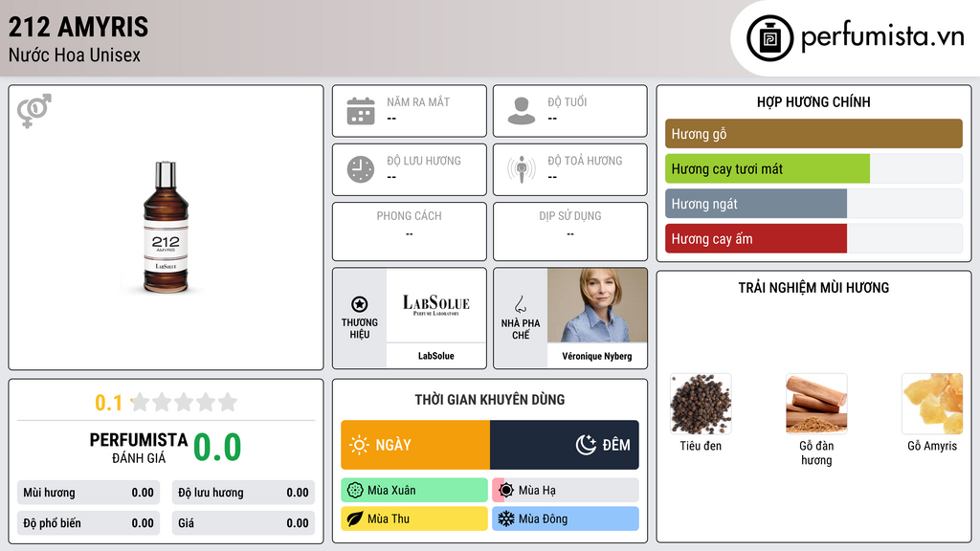This screenshot has height=551, width=980.
Task: Select the Đêm time block
Action: [565, 445]
